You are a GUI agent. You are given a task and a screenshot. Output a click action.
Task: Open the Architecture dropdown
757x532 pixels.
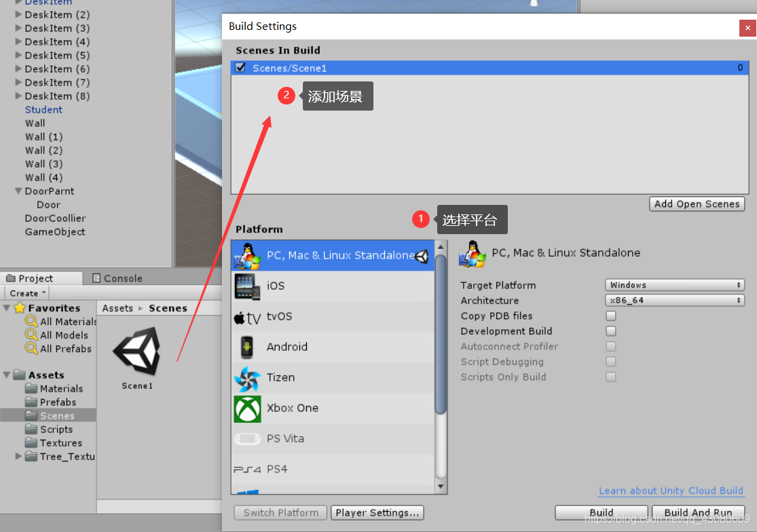tap(674, 301)
